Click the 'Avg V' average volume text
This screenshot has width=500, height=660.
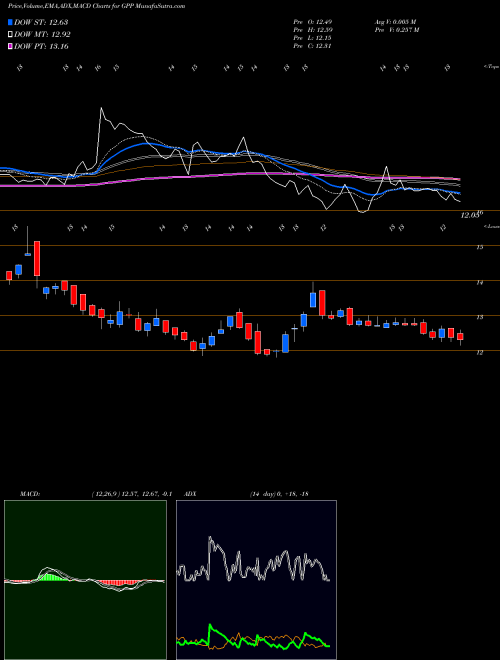395,21
